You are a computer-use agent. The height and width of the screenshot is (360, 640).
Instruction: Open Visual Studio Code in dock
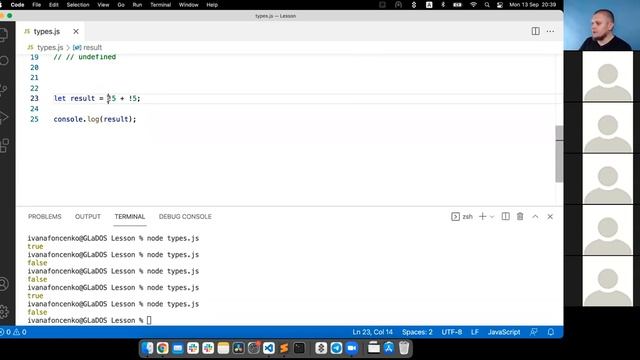tap(269, 348)
